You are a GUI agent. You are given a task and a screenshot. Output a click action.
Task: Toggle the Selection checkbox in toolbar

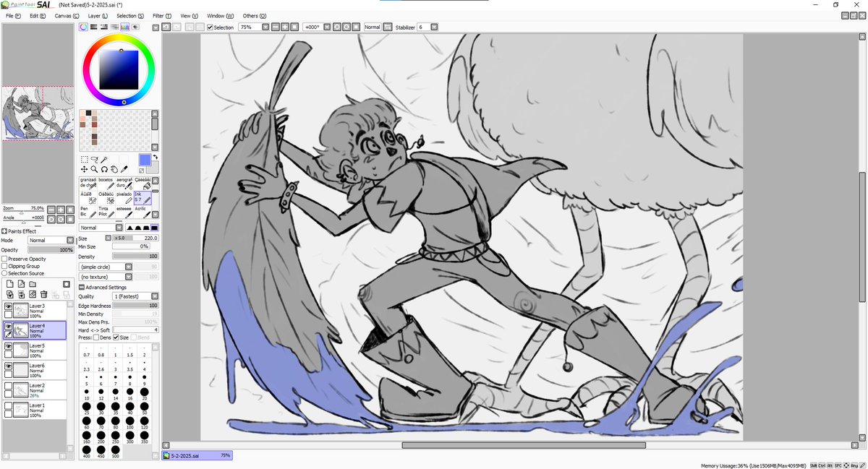point(210,27)
